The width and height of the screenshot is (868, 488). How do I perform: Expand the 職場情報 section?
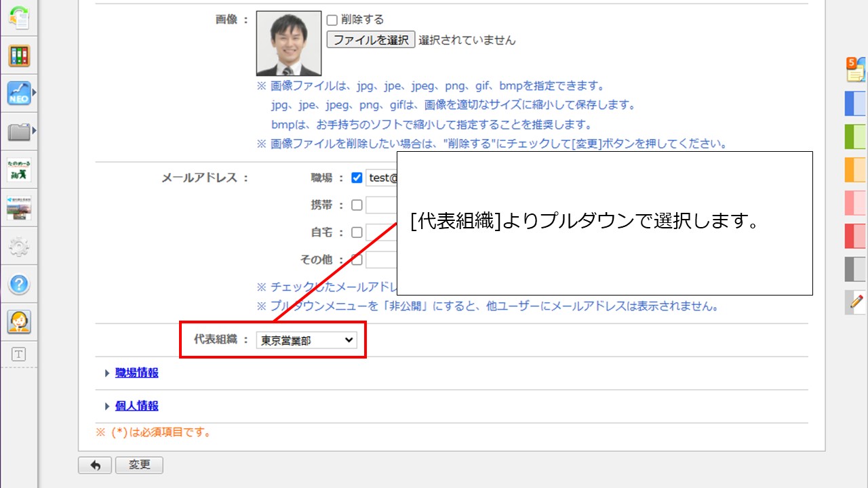click(x=136, y=373)
